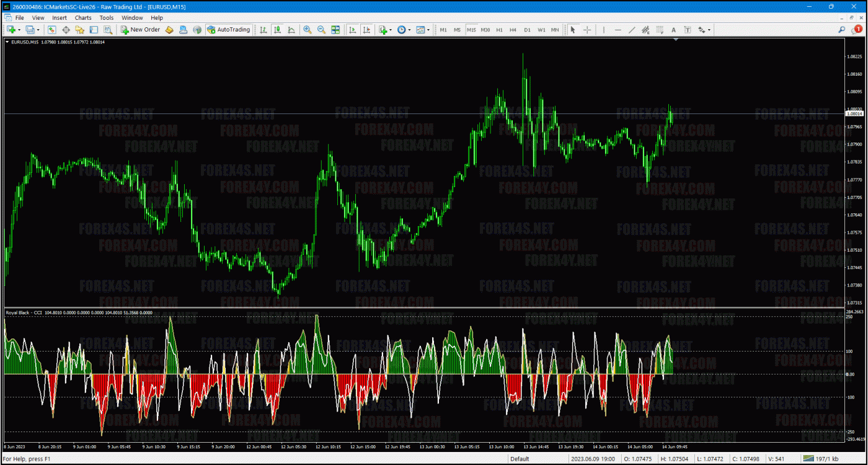Open the Charts menu

pos(83,18)
